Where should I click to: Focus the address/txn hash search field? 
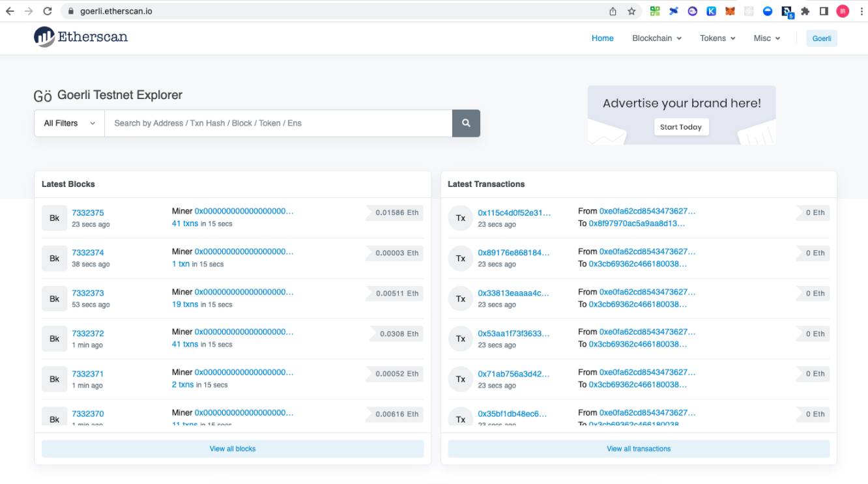click(278, 123)
